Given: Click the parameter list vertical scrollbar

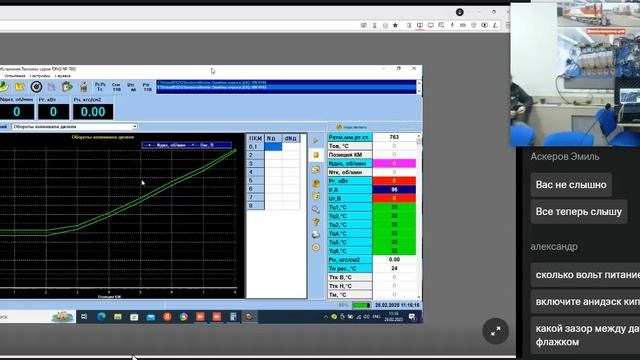Looking at the screenshot, I should tap(419, 216).
